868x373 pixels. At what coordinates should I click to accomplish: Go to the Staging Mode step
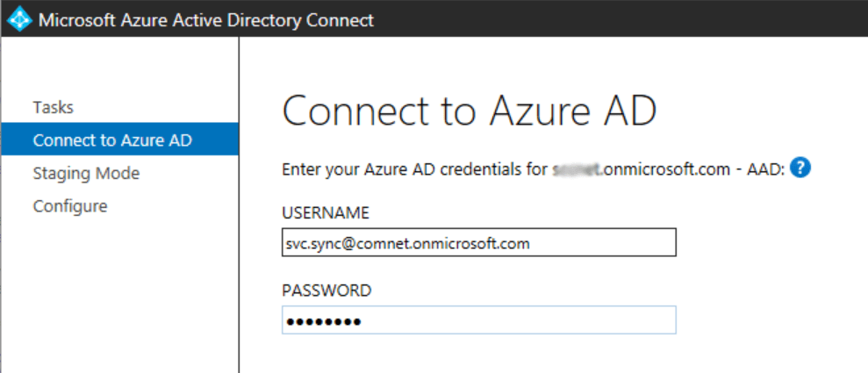point(86,173)
